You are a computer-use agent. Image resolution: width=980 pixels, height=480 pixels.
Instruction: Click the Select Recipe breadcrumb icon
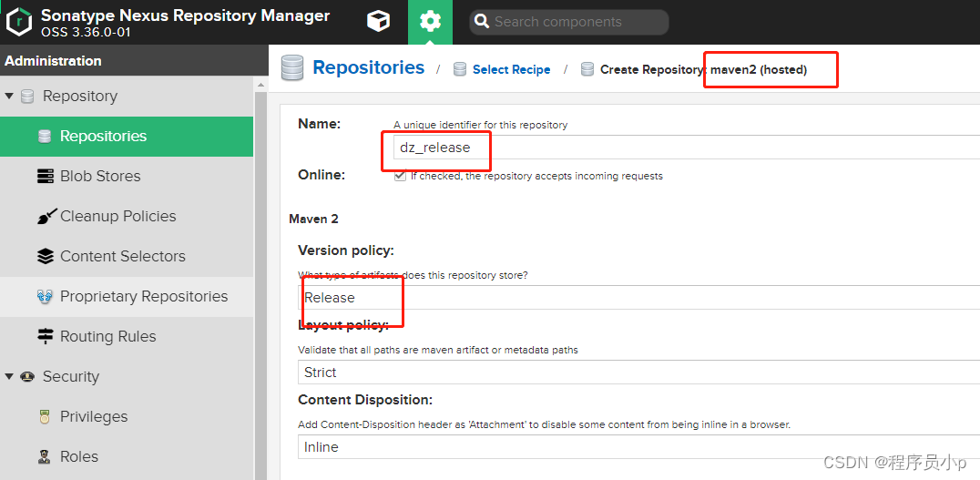click(460, 69)
